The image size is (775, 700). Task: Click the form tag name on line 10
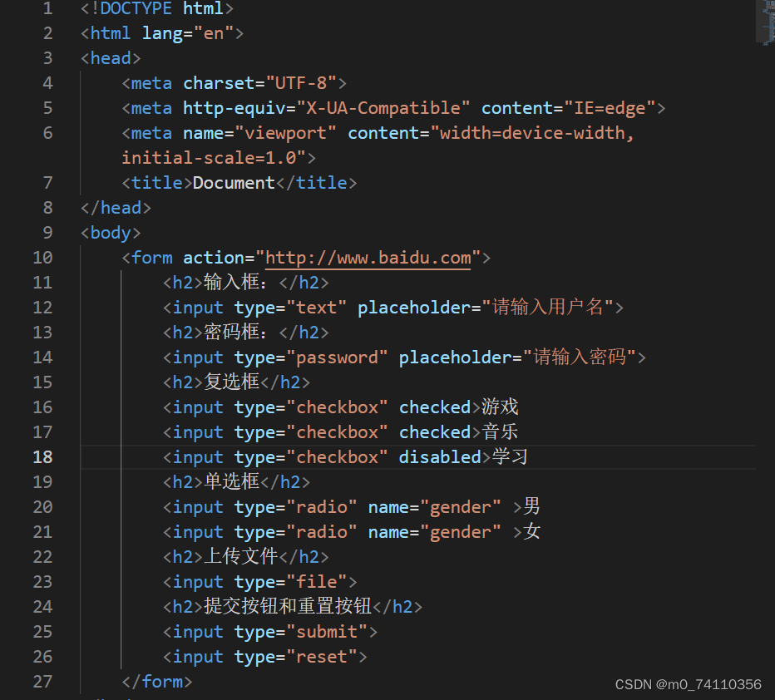152,258
